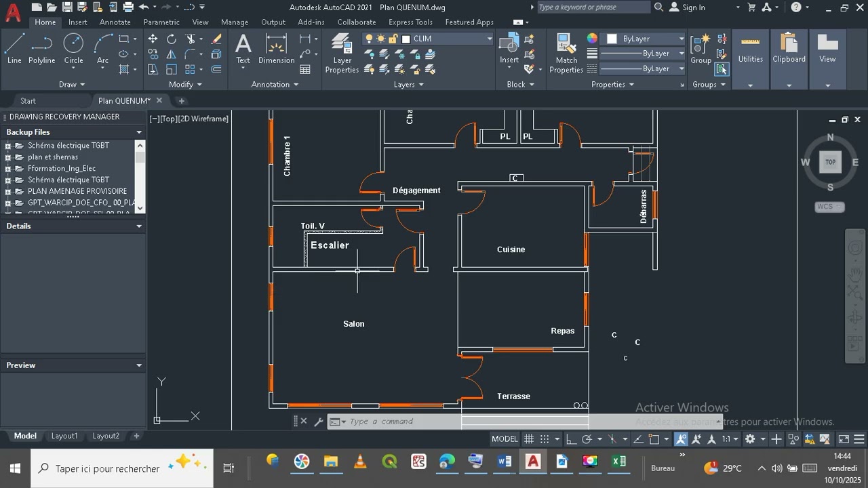Select the Line tool

[x=14, y=48]
